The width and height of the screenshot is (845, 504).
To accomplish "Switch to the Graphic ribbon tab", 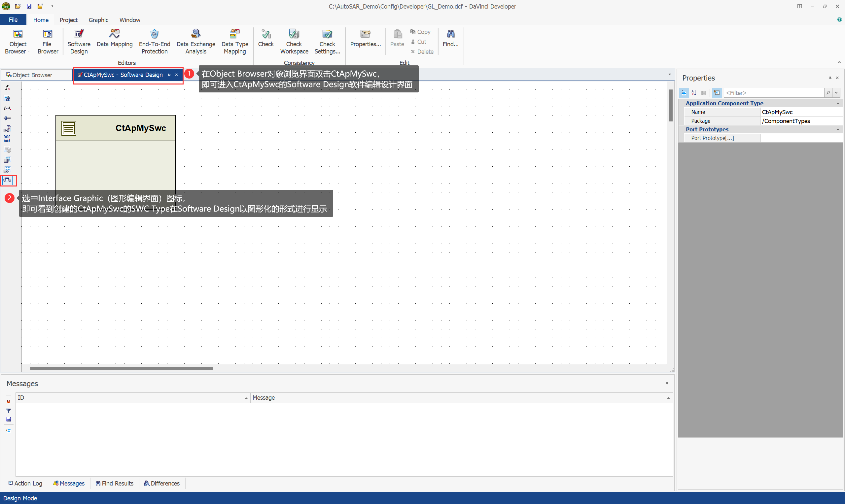I will [98, 20].
